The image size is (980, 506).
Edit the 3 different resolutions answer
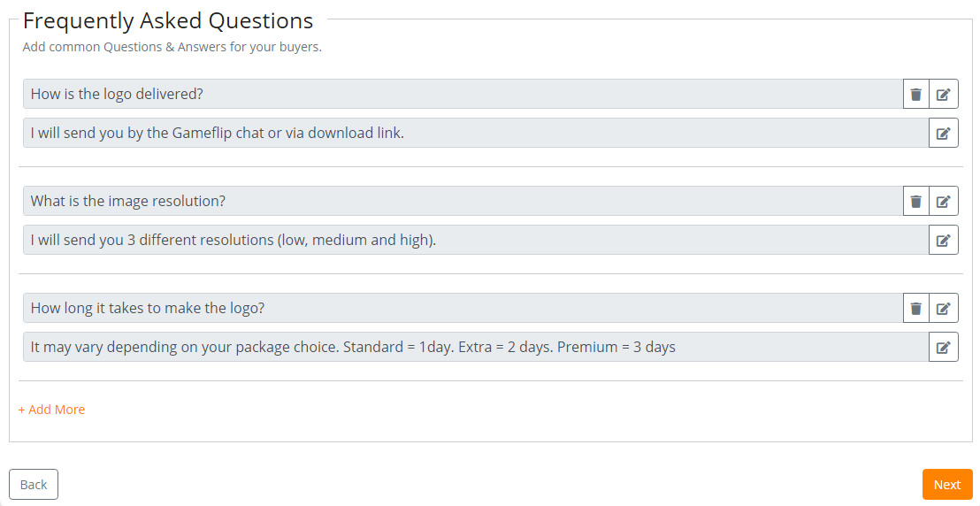(x=944, y=240)
